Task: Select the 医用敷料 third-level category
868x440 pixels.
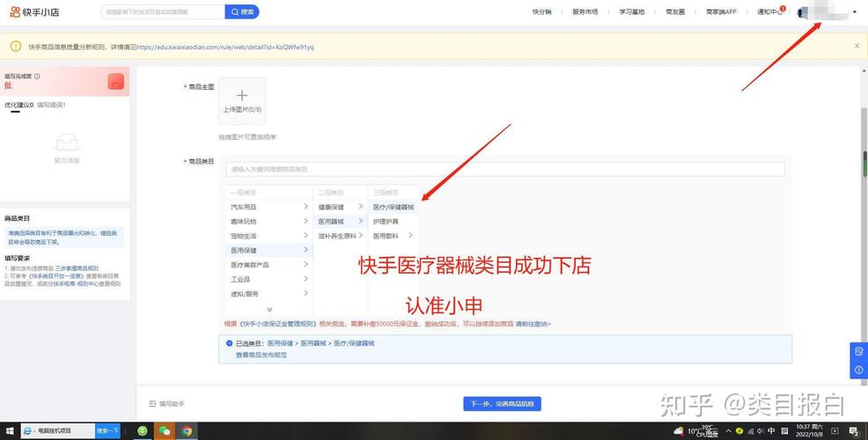Action: click(386, 236)
